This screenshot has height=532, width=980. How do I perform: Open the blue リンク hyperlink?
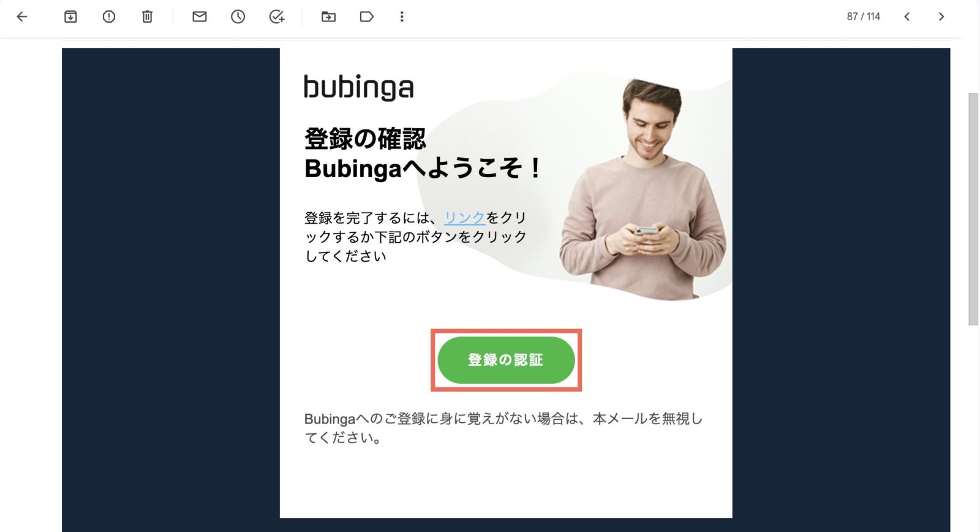[x=464, y=218]
